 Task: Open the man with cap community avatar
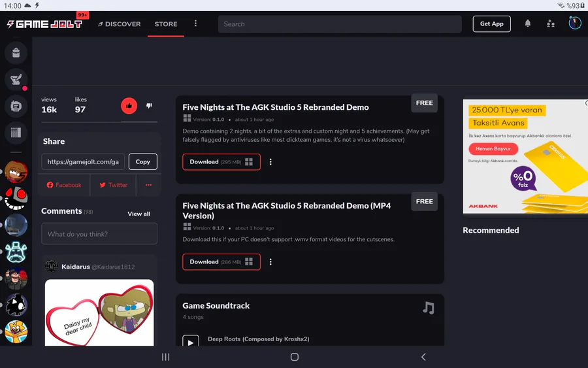coord(16,278)
